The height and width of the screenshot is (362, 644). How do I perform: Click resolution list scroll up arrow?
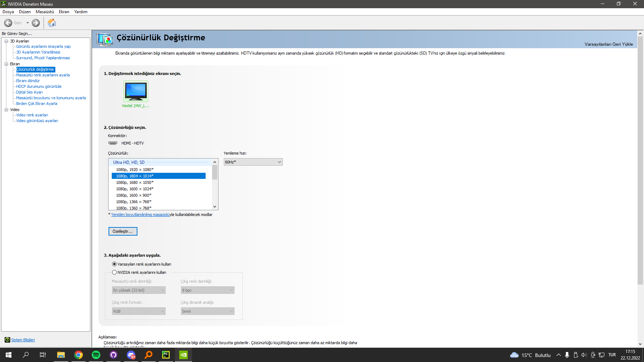point(215,162)
